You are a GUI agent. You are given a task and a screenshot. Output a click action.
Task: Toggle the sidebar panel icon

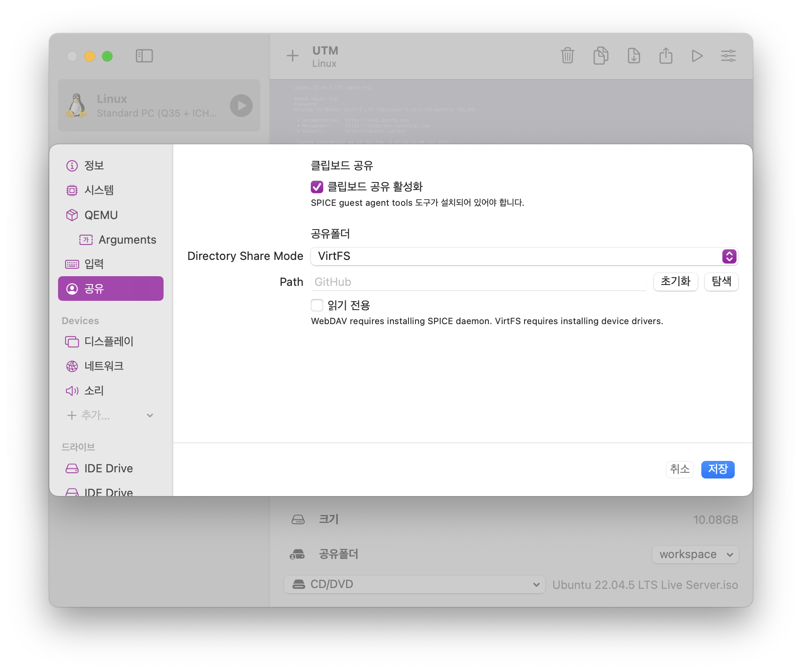[x=144, y=56]
